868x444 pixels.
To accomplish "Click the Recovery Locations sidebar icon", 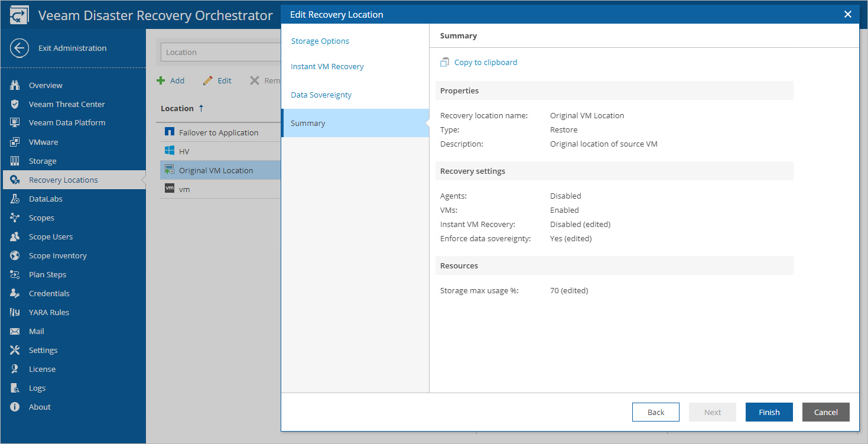I will tap(15, 180).
